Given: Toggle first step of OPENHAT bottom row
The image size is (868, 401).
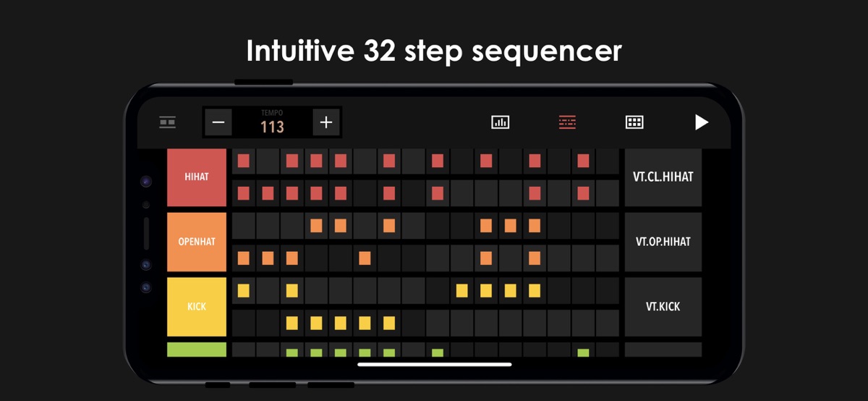Looking at the screenshot, I should [244, 258].
